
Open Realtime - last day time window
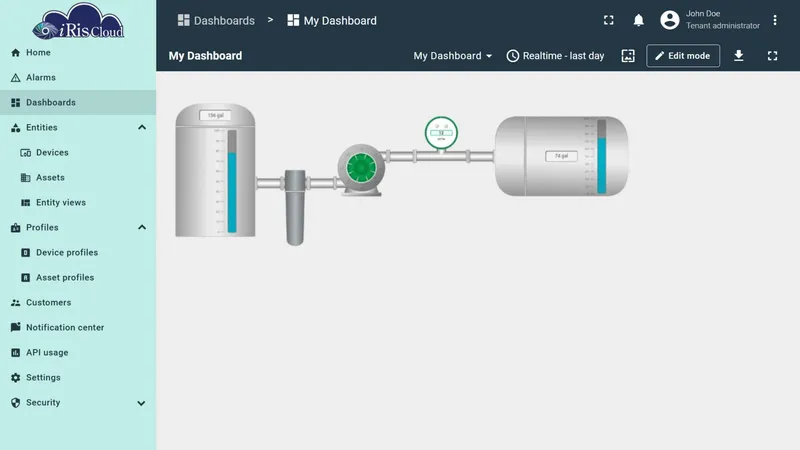[x=555, y=56]
